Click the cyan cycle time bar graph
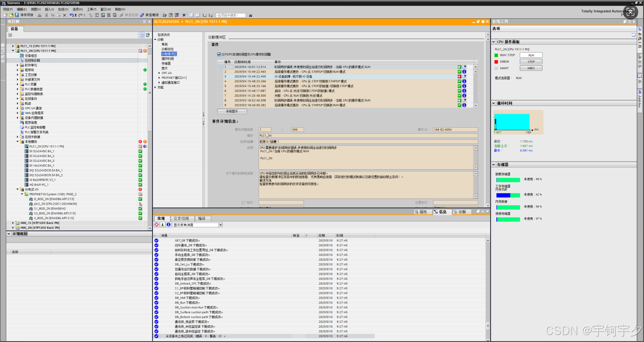 pyautogui.click(x=512, y=122)
